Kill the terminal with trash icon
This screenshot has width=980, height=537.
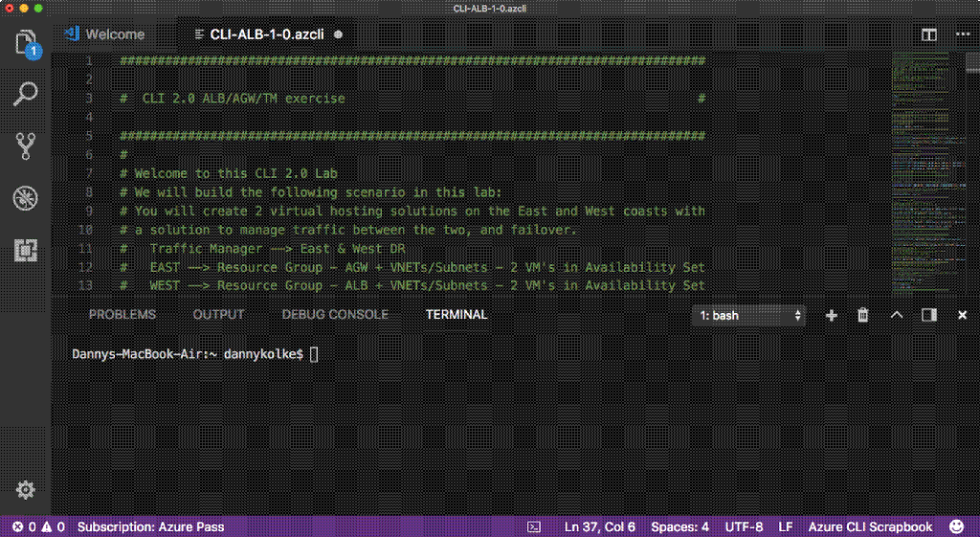(x=863, y=315)
